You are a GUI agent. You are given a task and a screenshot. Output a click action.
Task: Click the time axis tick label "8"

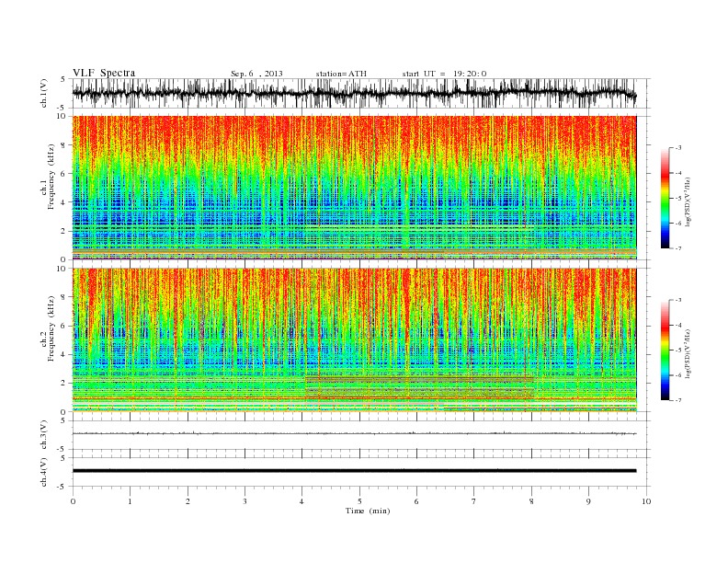point(531,501)
